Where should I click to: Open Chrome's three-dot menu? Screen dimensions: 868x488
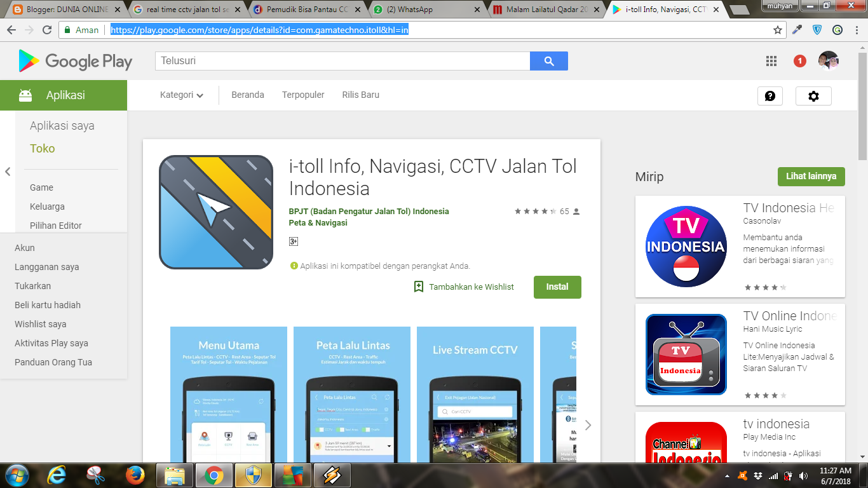(x=857, y=30)
